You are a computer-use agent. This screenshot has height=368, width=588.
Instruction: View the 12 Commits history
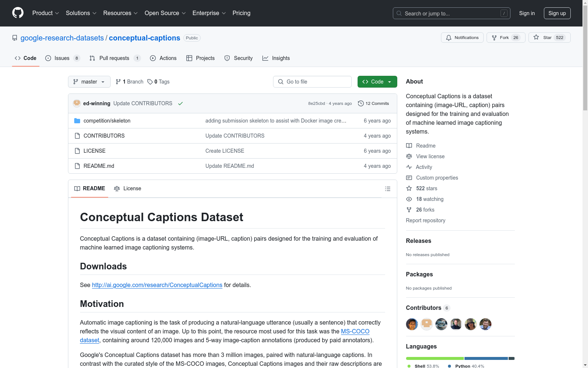(x=373, y=103)
